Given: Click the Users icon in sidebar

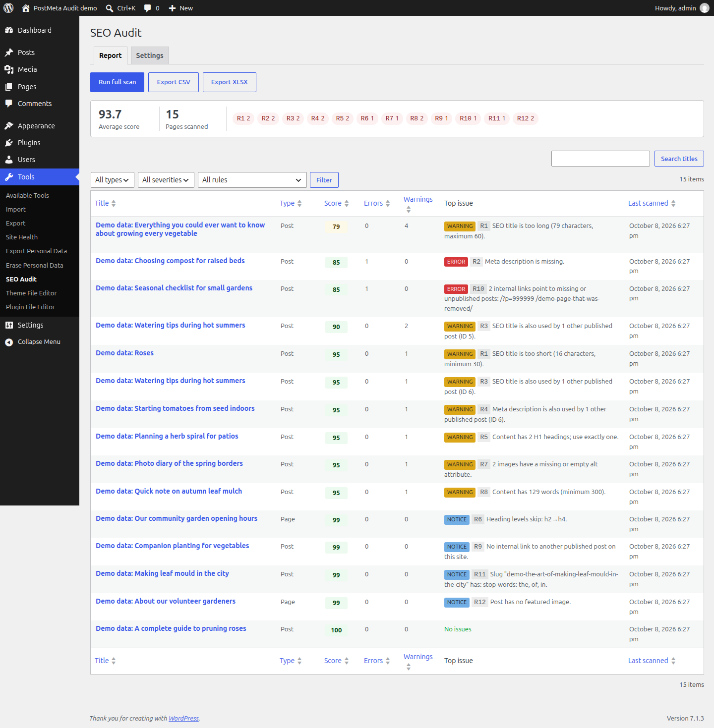Looking at the screenshot, I should pyautogui.click(x=9, y=160).
